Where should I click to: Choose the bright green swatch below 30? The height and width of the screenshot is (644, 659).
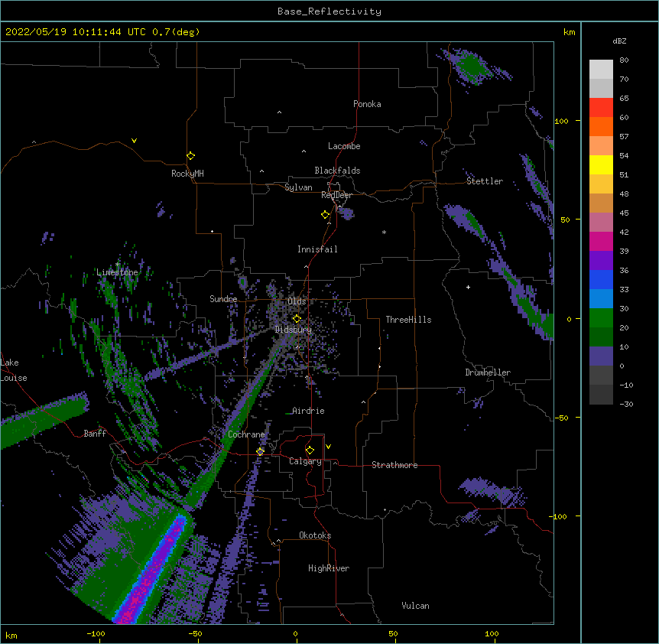pyautogui.click(x=601, y=318)
